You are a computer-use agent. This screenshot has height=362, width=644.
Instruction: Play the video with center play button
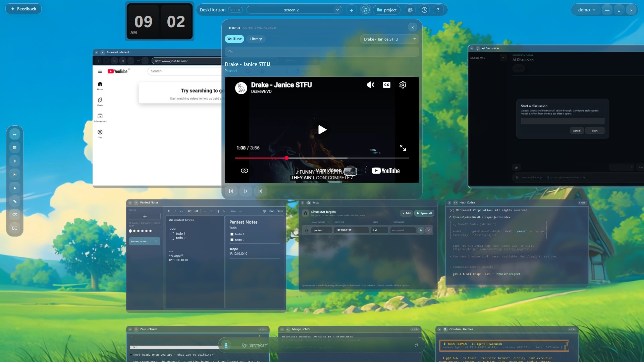tap(322, 130)
